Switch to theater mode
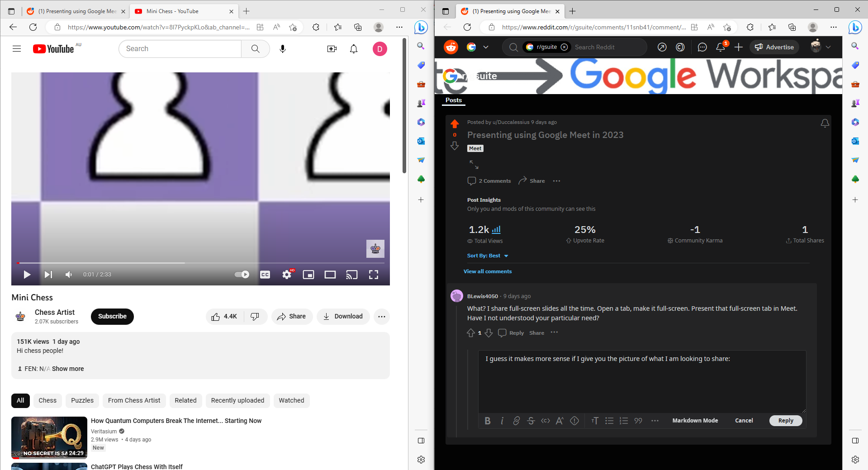The height and width of the screenshot is (470, 868). point(330,275)
